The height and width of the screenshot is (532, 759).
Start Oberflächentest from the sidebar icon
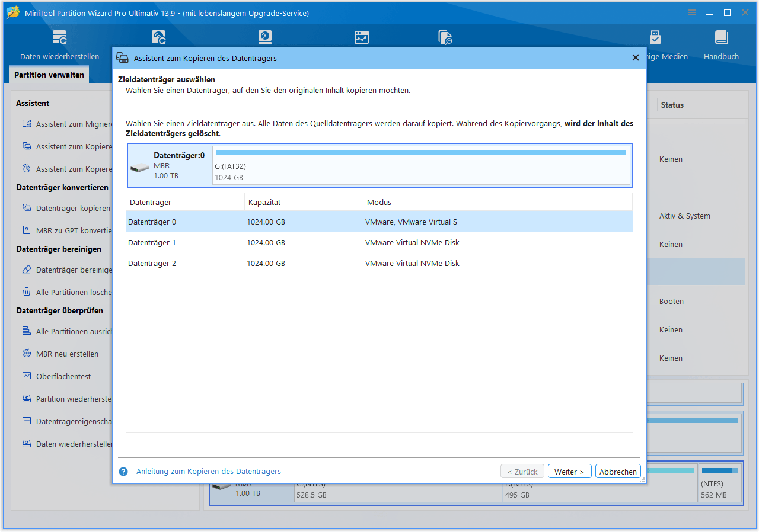click(26, 376)
